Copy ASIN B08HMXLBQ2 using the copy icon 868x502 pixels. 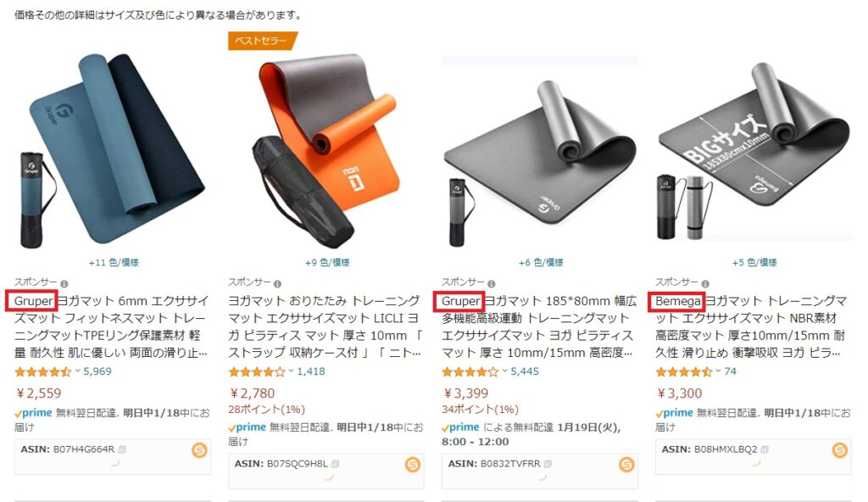765,449
